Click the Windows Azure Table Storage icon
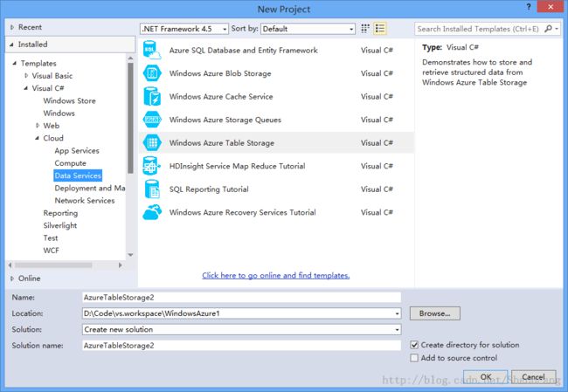 pyautogui.click(x=152, y=142)
